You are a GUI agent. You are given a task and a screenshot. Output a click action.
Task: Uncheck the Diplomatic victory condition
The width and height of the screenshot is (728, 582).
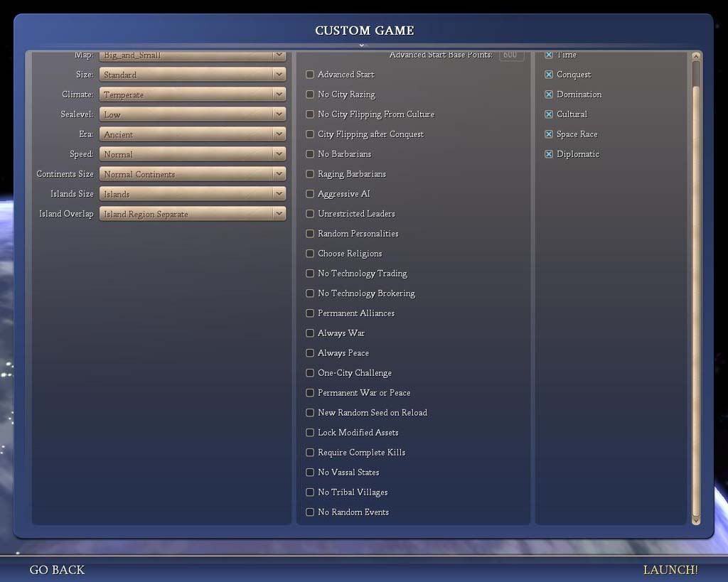pyautogui.click(x=549, y=154)
